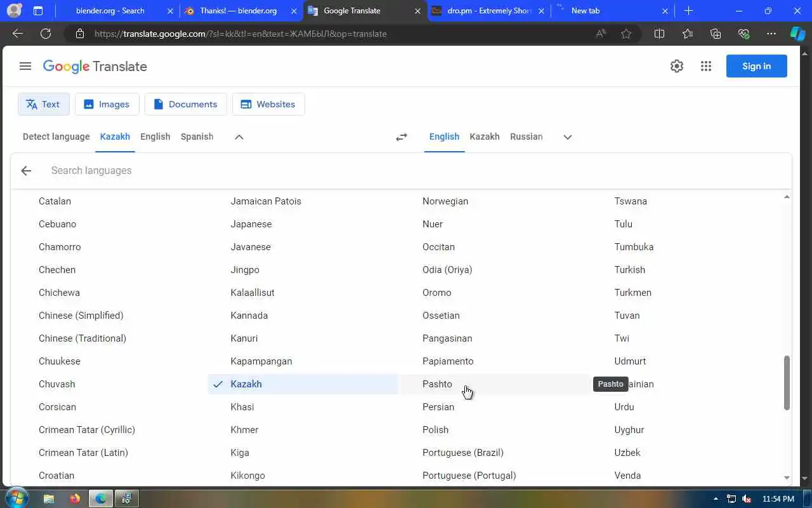Open Windows Start menu
This screenshot has height=508, width=812.
16,498
